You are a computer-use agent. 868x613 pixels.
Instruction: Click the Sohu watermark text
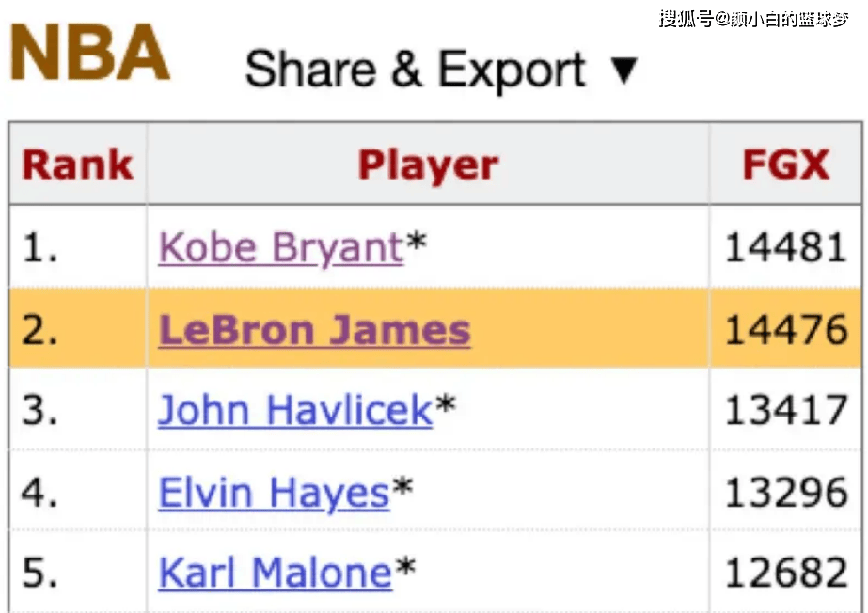[x=754, y=20]
